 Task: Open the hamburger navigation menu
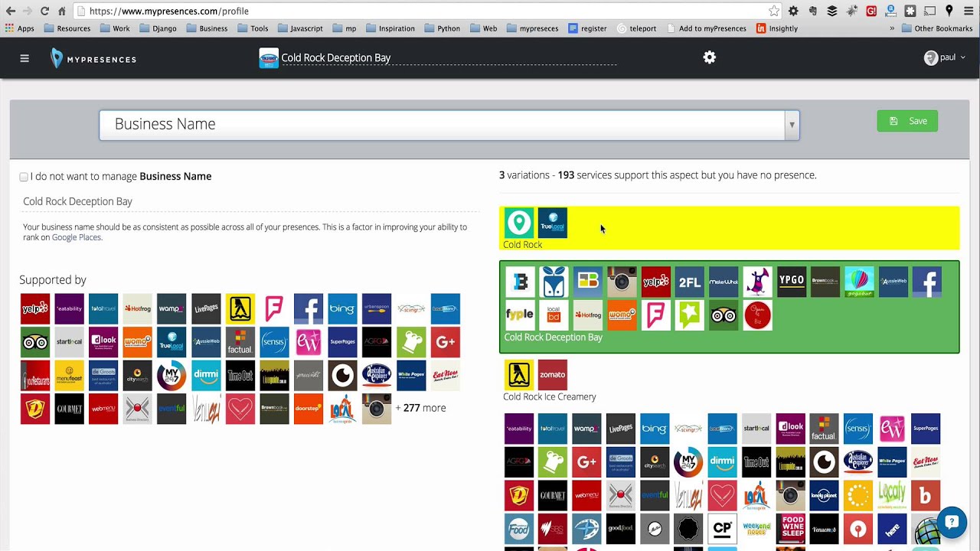(x=24, y=58)
